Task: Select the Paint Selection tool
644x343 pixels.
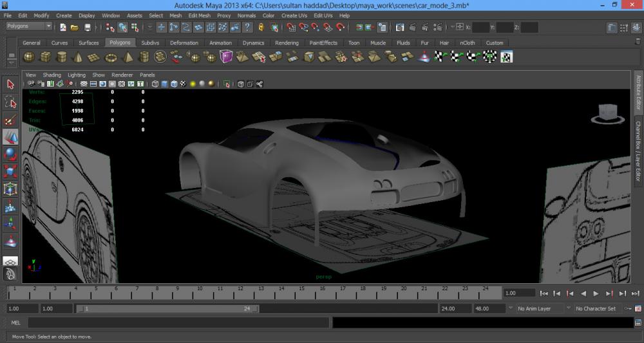Action: click(x=10, y=120)
